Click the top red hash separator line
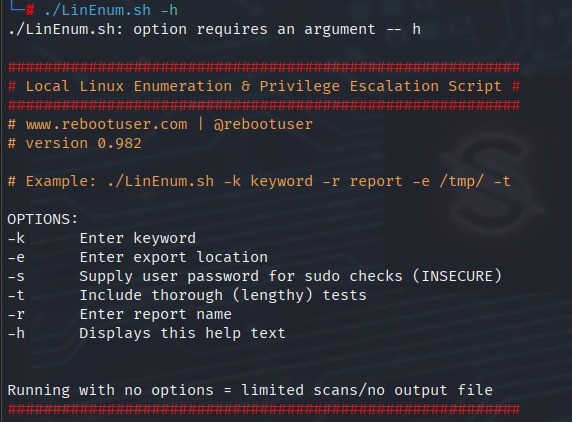This screenshot has height=422, width=572. pos(264,67)
